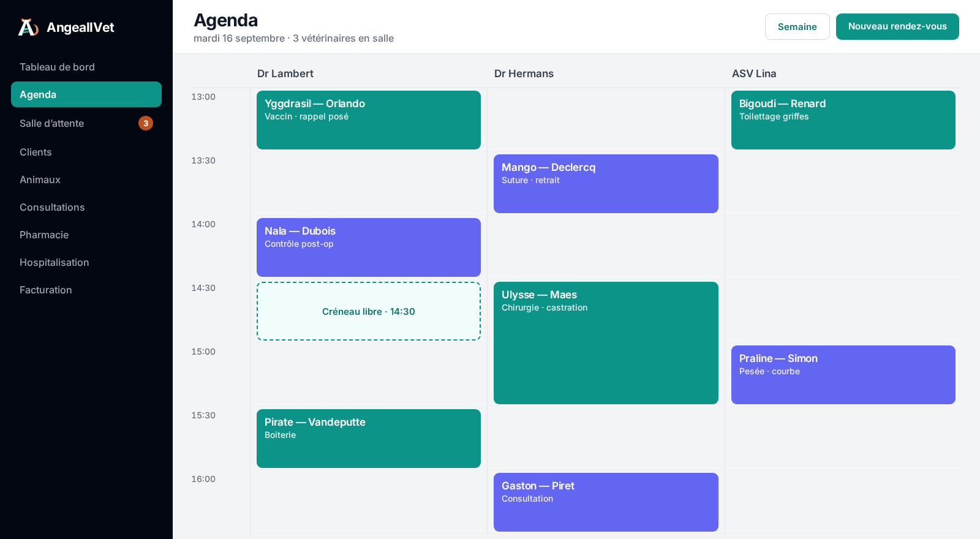Click the 15:00 time label
This screenshot has width=980, height=539.
point(203,352)
